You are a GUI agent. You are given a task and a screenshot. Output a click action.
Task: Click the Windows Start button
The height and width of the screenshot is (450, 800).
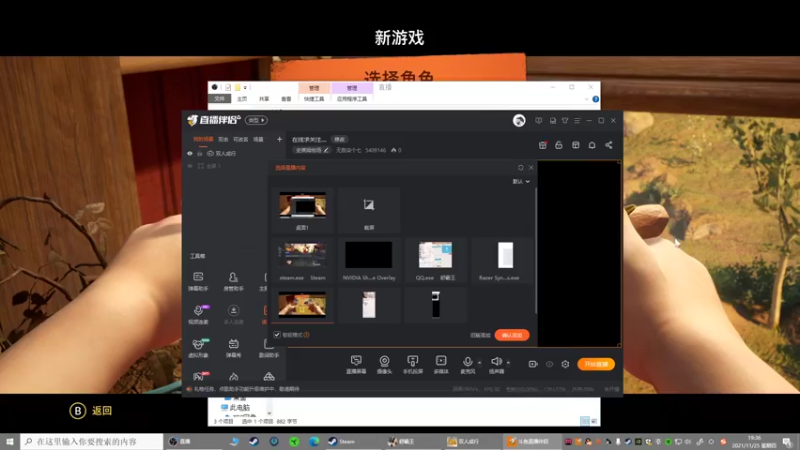10,441
